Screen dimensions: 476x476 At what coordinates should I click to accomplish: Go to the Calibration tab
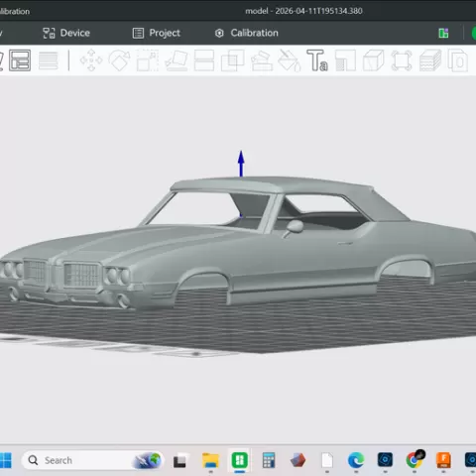247,33
